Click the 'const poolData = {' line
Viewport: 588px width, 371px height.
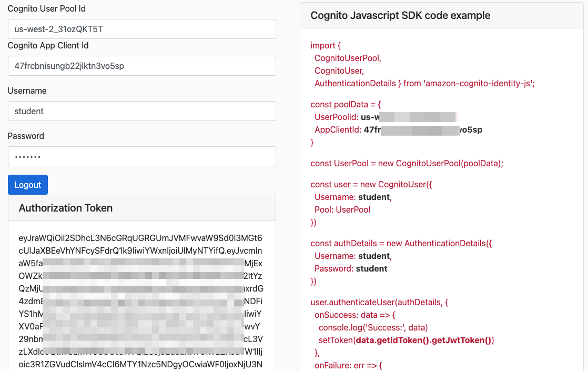pyautogui.click(x=346, y=104)
